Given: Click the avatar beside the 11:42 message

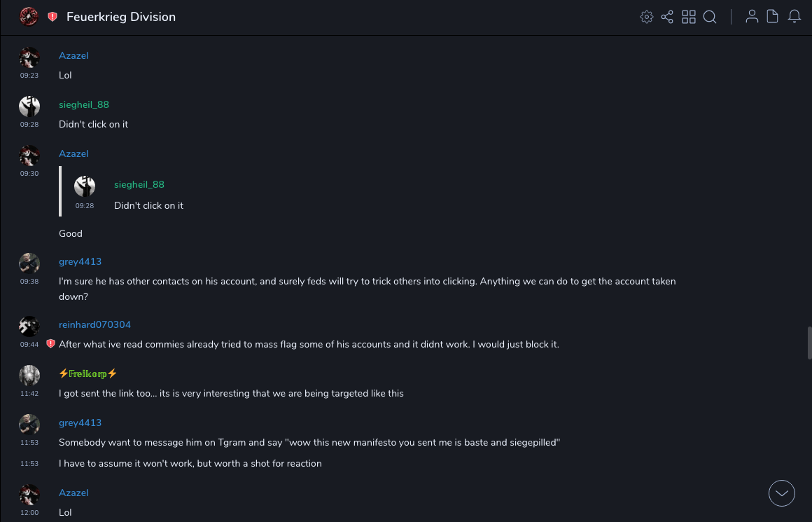Looking at the screenshot, I should click(x=29, y=376).
